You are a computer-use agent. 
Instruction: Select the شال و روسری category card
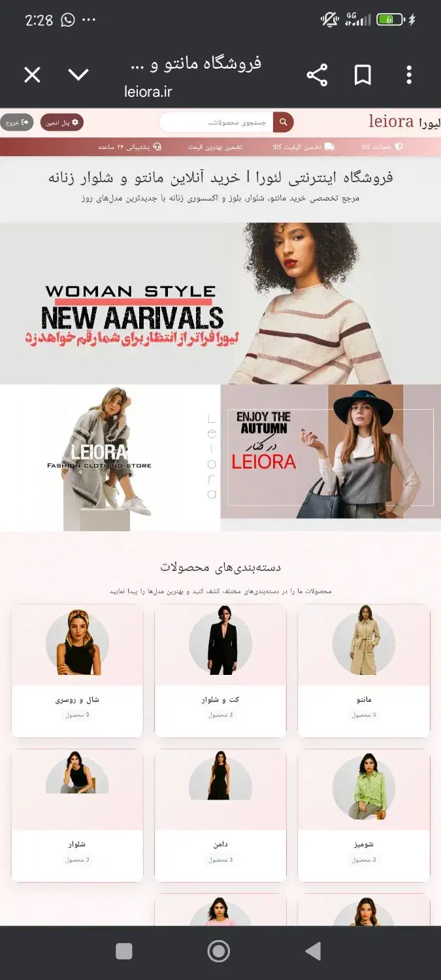point(77,671)
